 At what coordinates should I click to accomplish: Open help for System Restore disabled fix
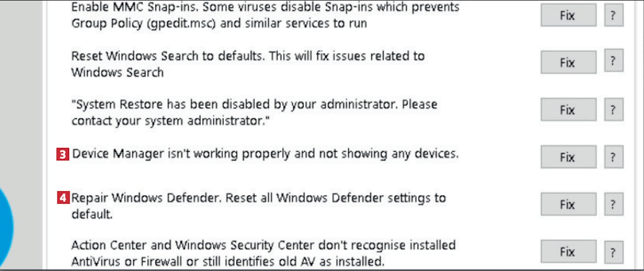click(x=614, y=110)
